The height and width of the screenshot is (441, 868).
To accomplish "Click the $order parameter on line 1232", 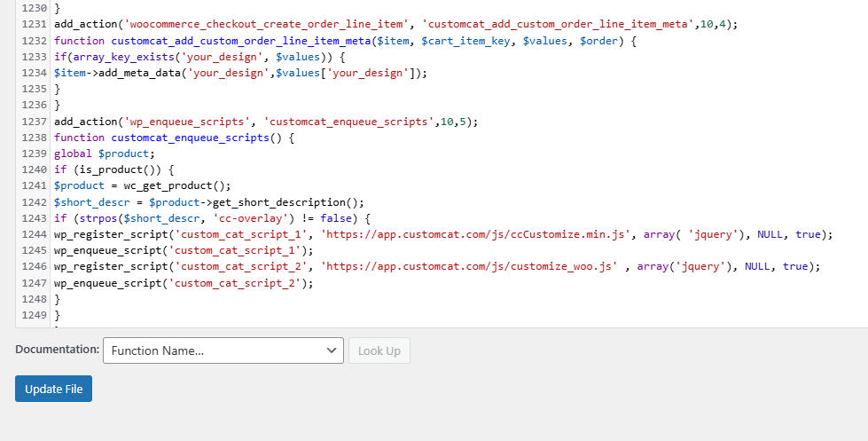I will (x=599, y=41).
